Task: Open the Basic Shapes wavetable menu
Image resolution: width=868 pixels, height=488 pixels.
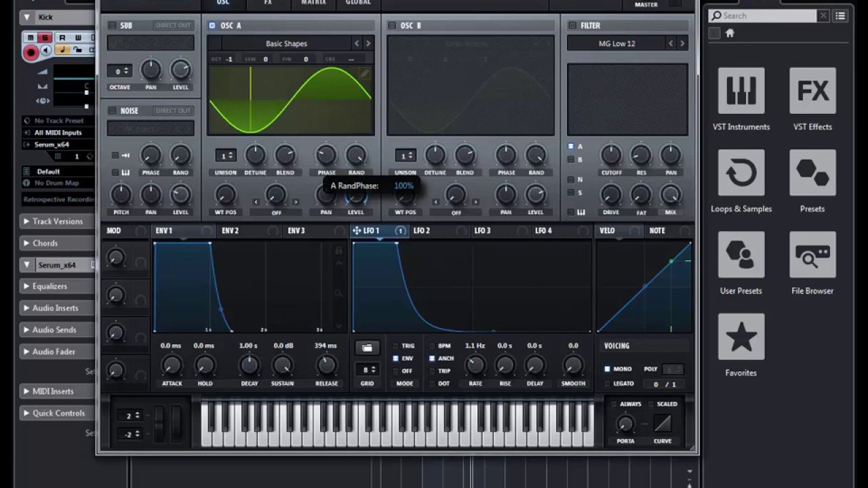Action: pyautogui.click(x=286, y=43)
